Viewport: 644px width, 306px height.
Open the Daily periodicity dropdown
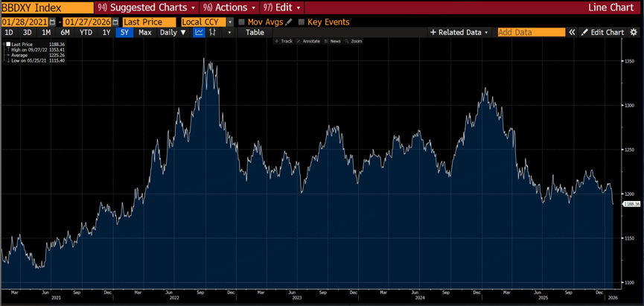[173, 33]
